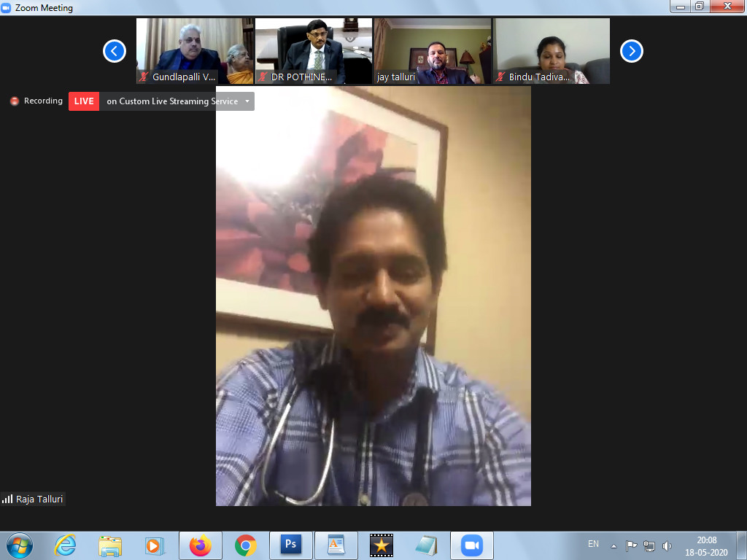Viewport: 747px width, 560px height.
Task: Switch to Google Chrome in the taskbar
Action: click(246, 545)
